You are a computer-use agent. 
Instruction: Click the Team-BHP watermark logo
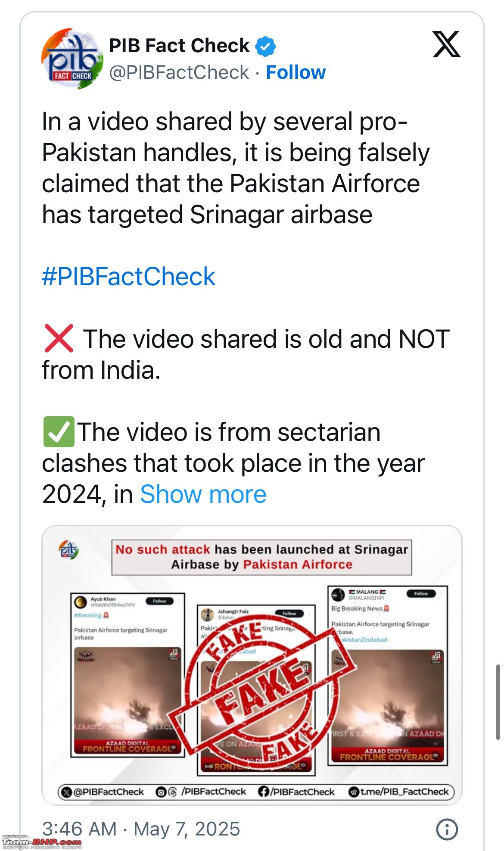click(x=41, y=842)
